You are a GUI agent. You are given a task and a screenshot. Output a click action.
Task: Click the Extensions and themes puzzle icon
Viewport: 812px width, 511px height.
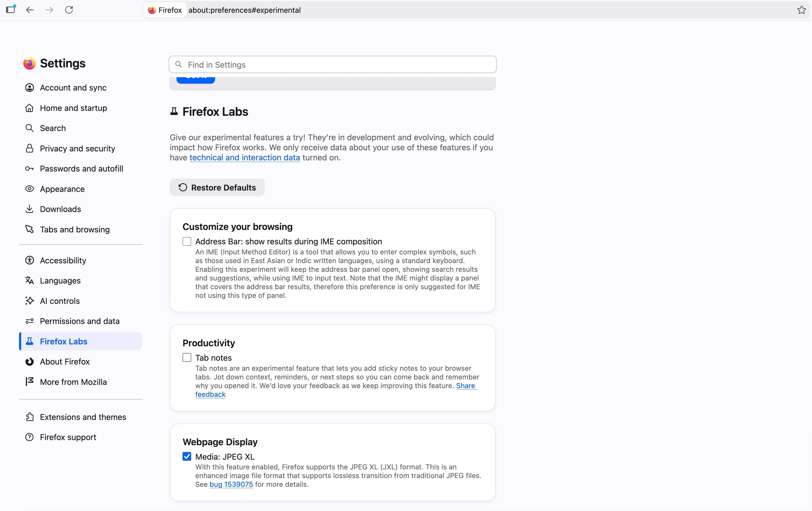tap(30, 417)
